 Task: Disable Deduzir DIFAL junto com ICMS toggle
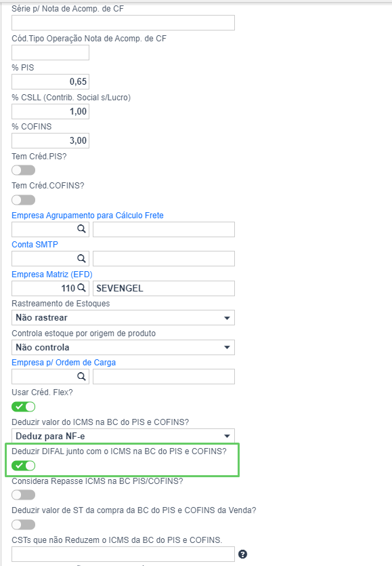(24, 466)
